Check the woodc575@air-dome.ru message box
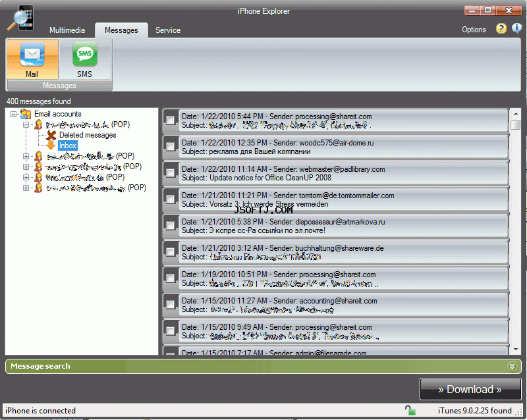 171,146
